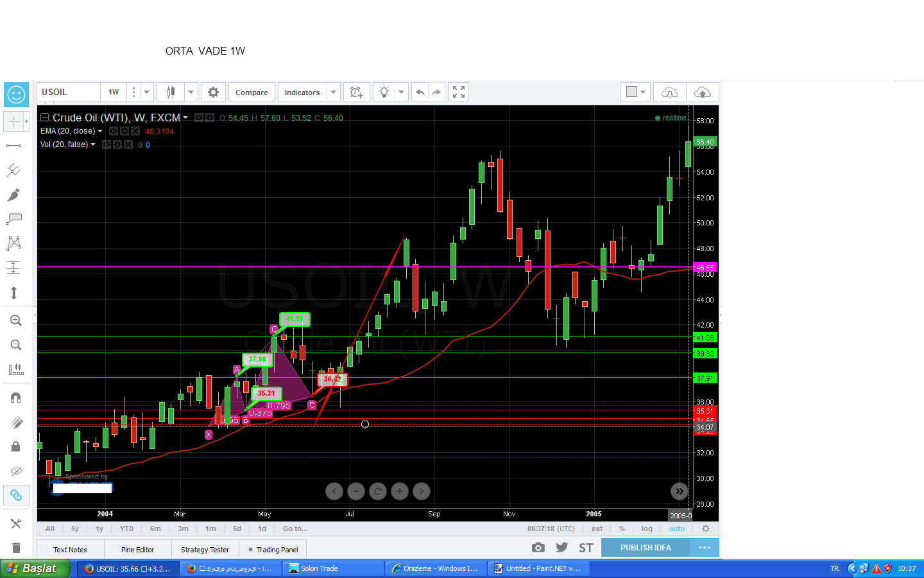Toggle sync drawings link icon
The width and height of the screenshot is (924, 578).
tap(16, 495)
